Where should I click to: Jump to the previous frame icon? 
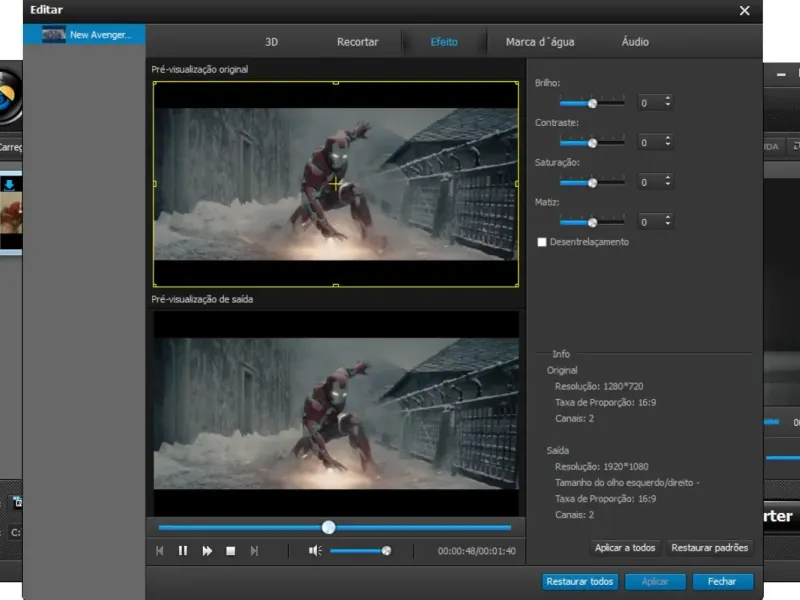[160, 551]
